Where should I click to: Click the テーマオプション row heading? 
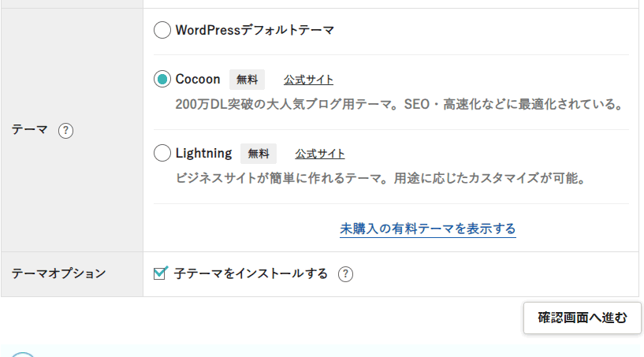58,274
